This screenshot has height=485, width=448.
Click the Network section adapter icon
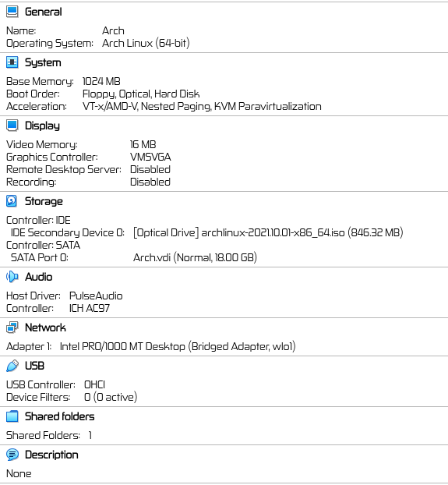click(x=12, y=327)
